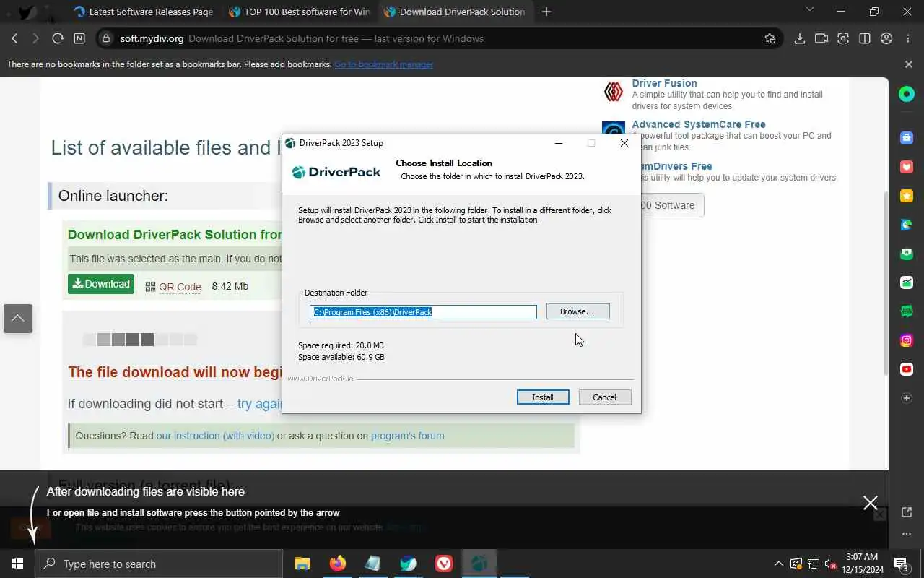This screenshot has height=578, width=924.
Task: Open the program's forum link
Action: pyautogui.click(x=407, y=436)
